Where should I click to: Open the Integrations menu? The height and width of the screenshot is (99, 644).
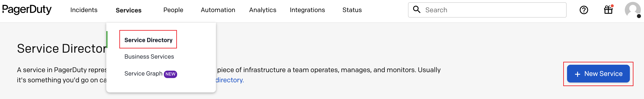[307, 10]
